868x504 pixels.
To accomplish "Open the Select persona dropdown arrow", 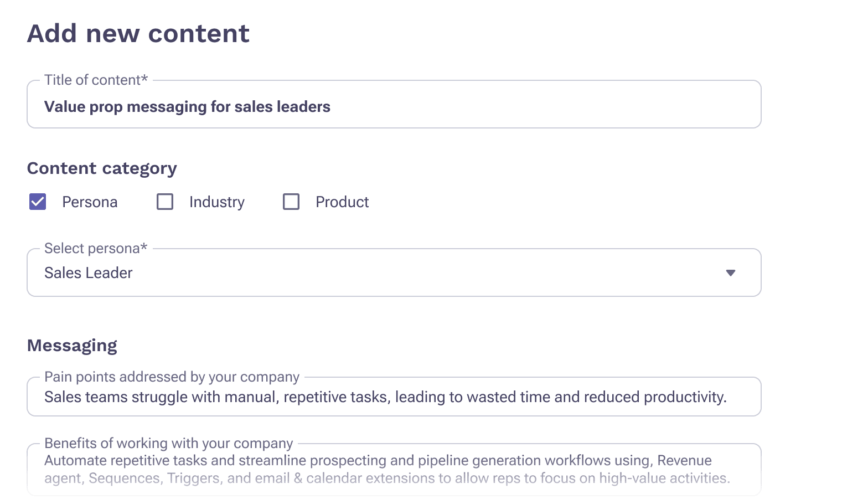I will coord(730,273).
